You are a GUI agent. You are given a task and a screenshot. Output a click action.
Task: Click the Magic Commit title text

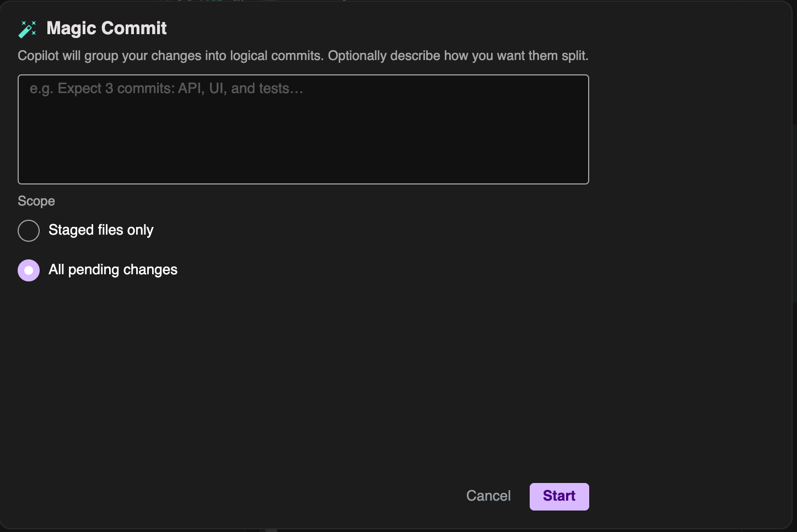106,28
